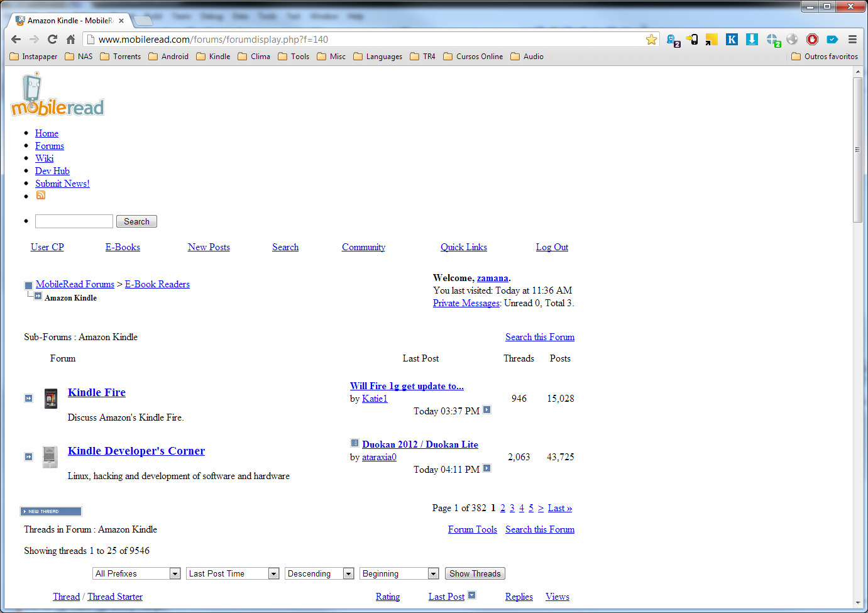Click the Kindle Fire forum status icon
The height and width of the screenshot is (613, 868).
28,398
